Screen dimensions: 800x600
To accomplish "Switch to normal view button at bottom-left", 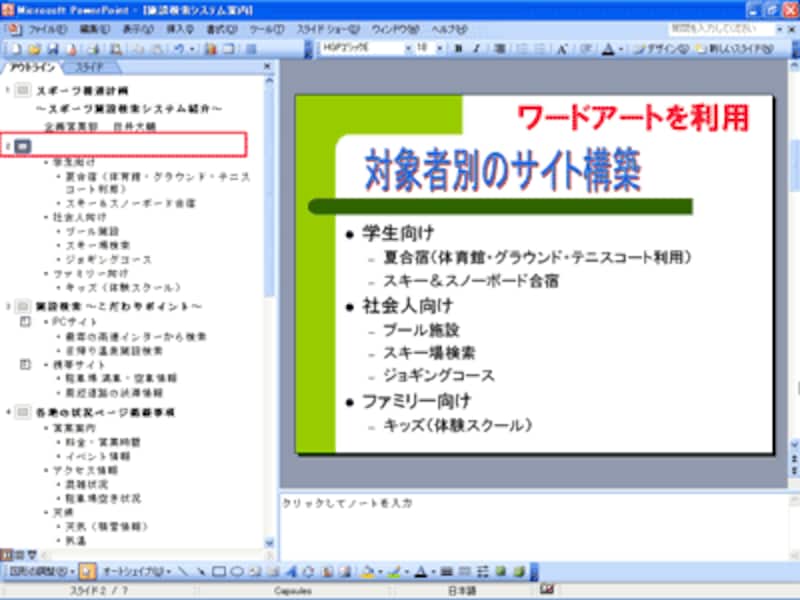I will click(6, 554).
